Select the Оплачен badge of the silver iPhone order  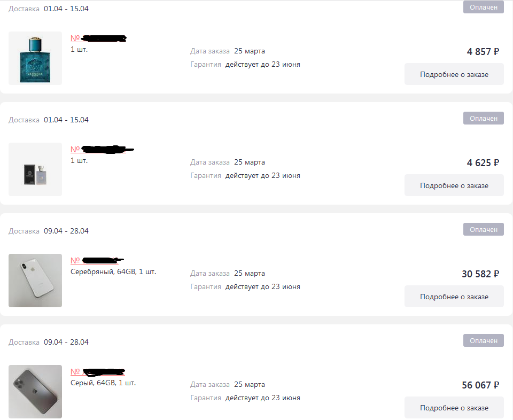[483, 229]
